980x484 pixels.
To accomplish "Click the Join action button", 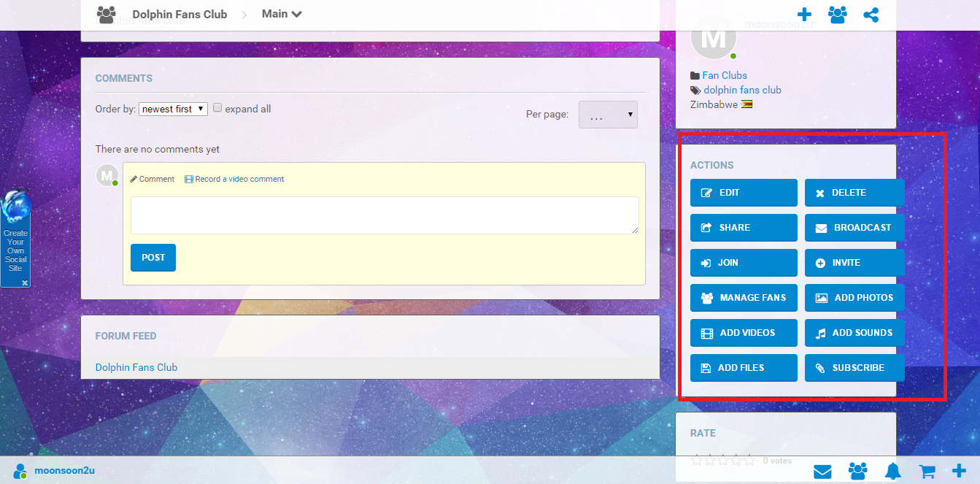I will 744,263.
